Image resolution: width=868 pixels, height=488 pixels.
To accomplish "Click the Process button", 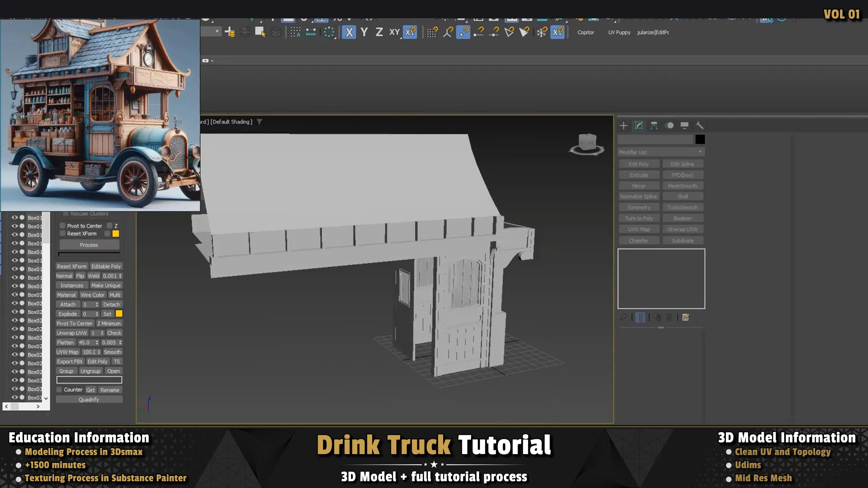I will click(89, 245).
